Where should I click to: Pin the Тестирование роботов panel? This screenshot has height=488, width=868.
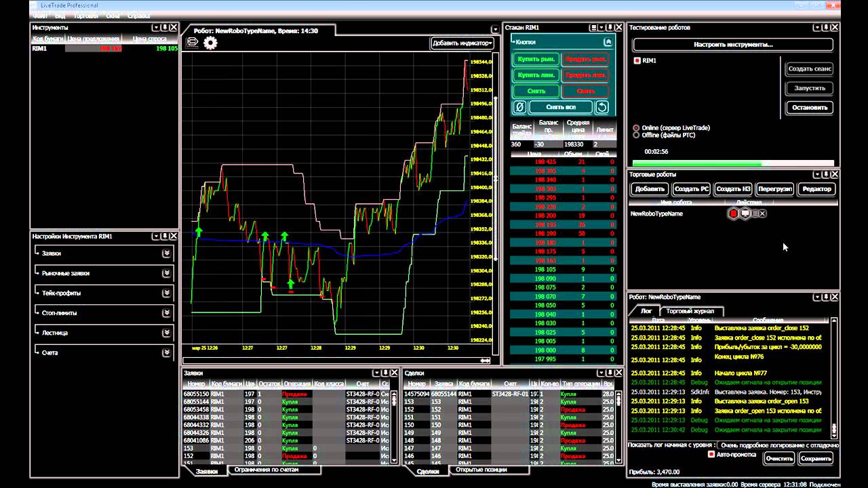(826, 28)
